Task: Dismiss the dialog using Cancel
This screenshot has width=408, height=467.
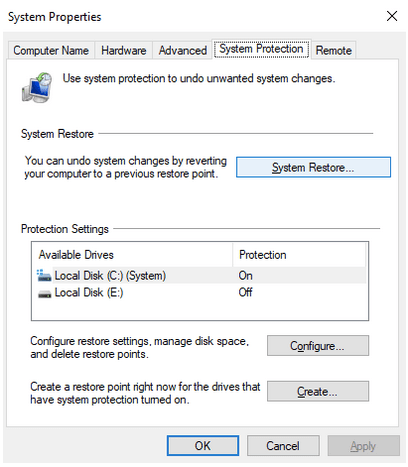Action: point(283,446)
